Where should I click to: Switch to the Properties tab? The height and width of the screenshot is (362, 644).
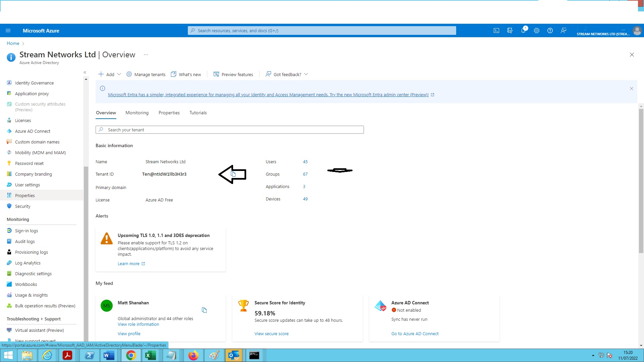169,113
